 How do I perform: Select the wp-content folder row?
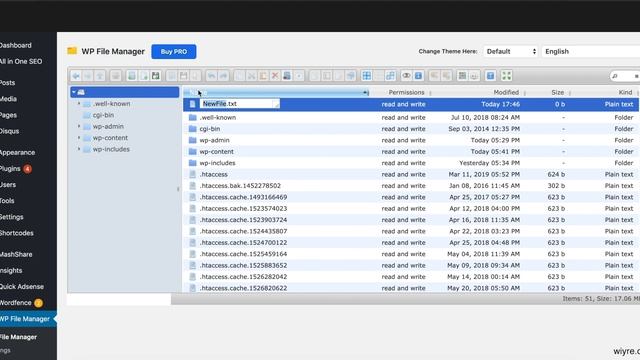tap(411, 151)
